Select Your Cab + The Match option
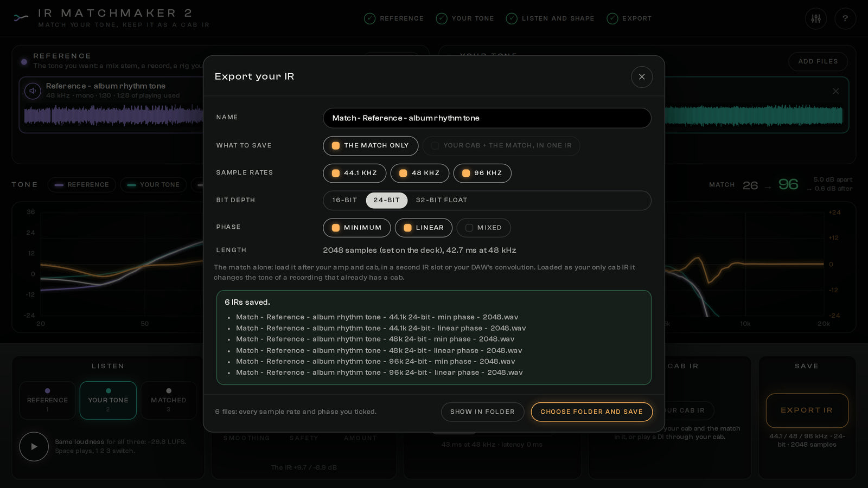 [x=501, y=146]
